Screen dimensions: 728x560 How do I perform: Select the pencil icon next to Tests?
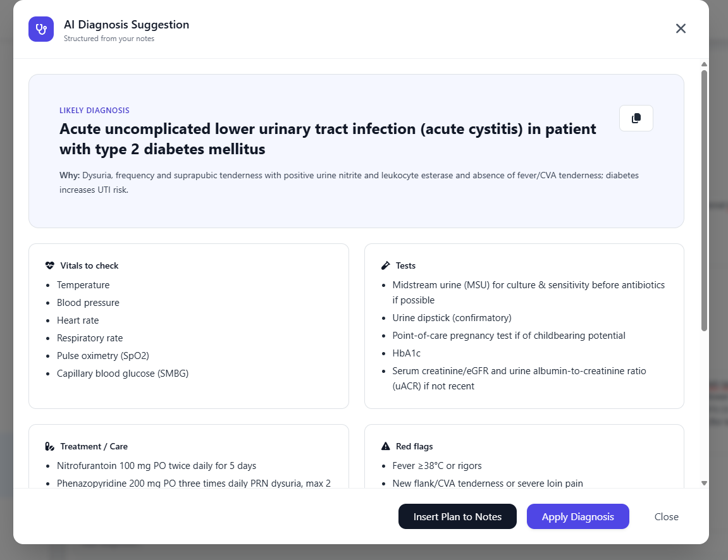(x=386, y=265)
